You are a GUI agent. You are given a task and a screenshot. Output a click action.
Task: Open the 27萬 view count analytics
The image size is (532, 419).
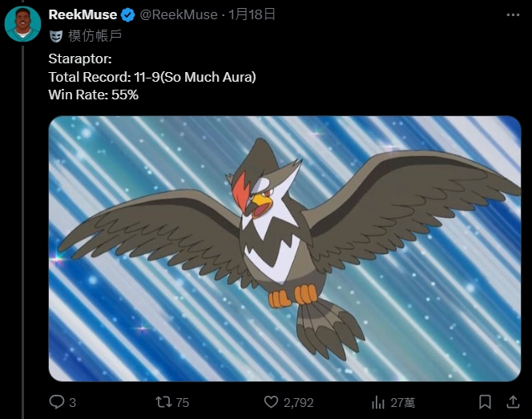[403, 403]
